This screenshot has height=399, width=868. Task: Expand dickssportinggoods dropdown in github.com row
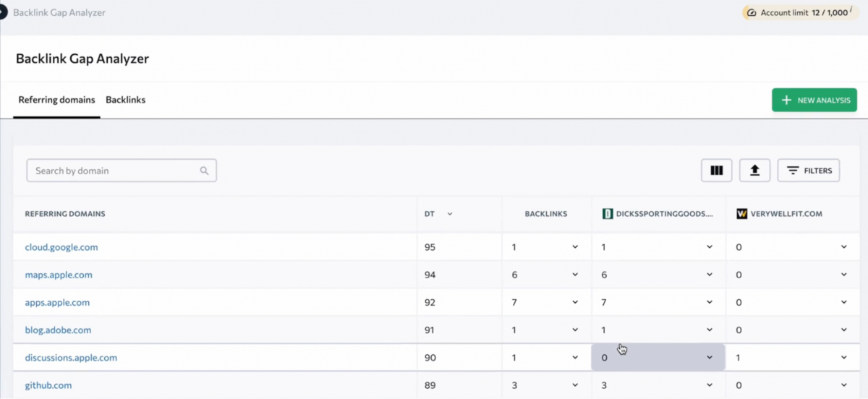point(710,385)
